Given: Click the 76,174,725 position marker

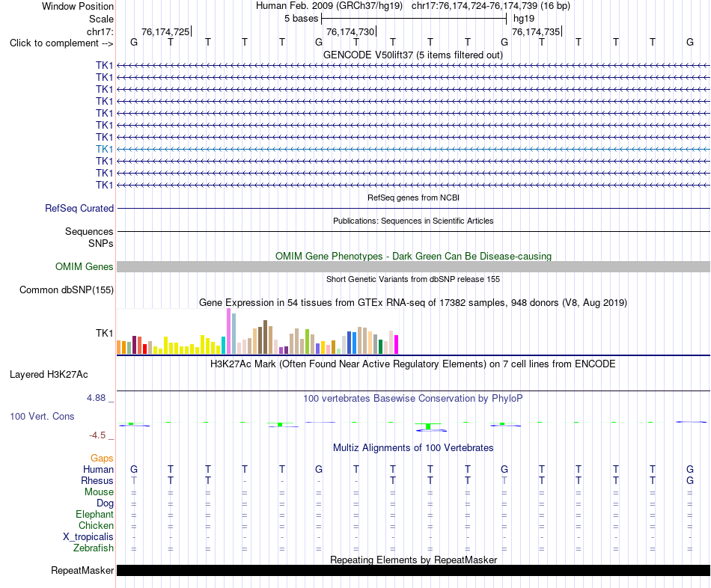Looking at the screenshot, I should tap(165, 31).
